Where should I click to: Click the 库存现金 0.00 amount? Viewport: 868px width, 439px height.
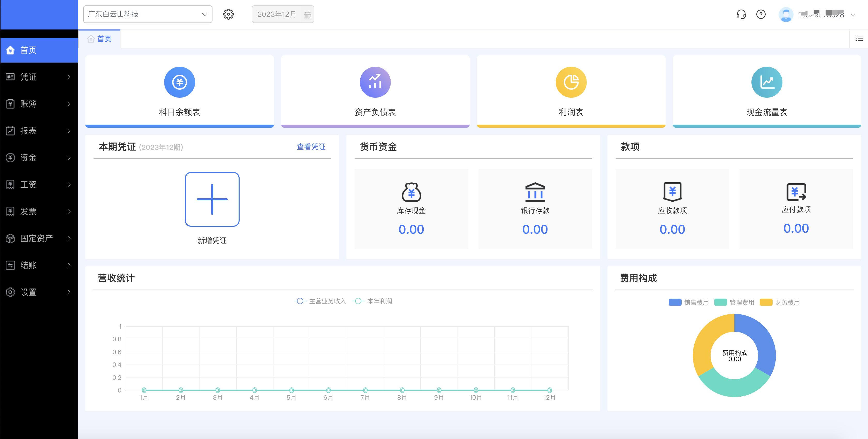tap(411, 229)
